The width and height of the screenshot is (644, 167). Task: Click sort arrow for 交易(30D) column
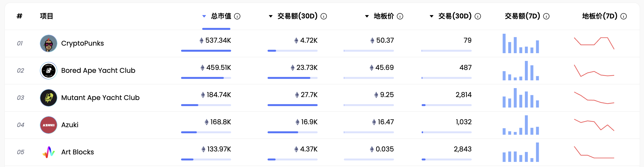tap(432, 16)
